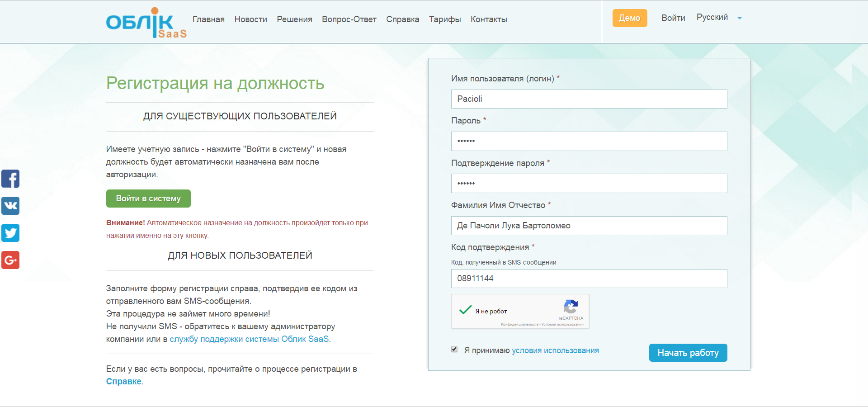Focus the username field containing Pacioli
This screenshot has height=407, width=868.
pos(589,99)
